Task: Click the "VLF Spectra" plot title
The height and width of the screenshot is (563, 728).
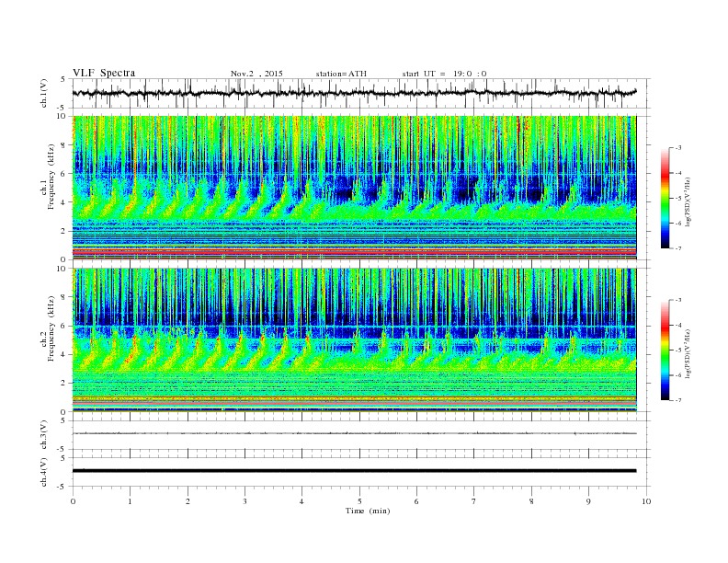Action: [104, 73]
